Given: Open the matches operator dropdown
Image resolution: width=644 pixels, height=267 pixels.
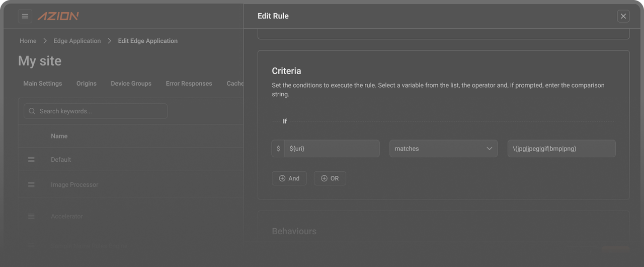Looking at the screenshot, I should tap(443, 149).
